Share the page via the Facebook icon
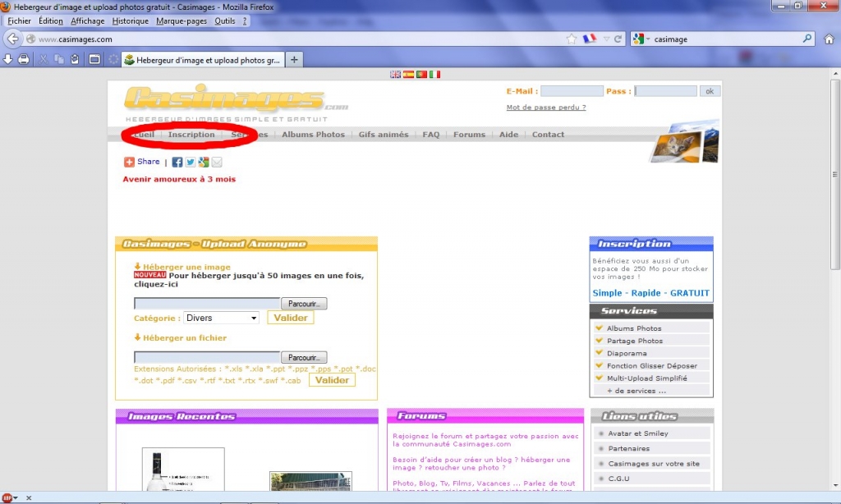 [x=177, y=163]
